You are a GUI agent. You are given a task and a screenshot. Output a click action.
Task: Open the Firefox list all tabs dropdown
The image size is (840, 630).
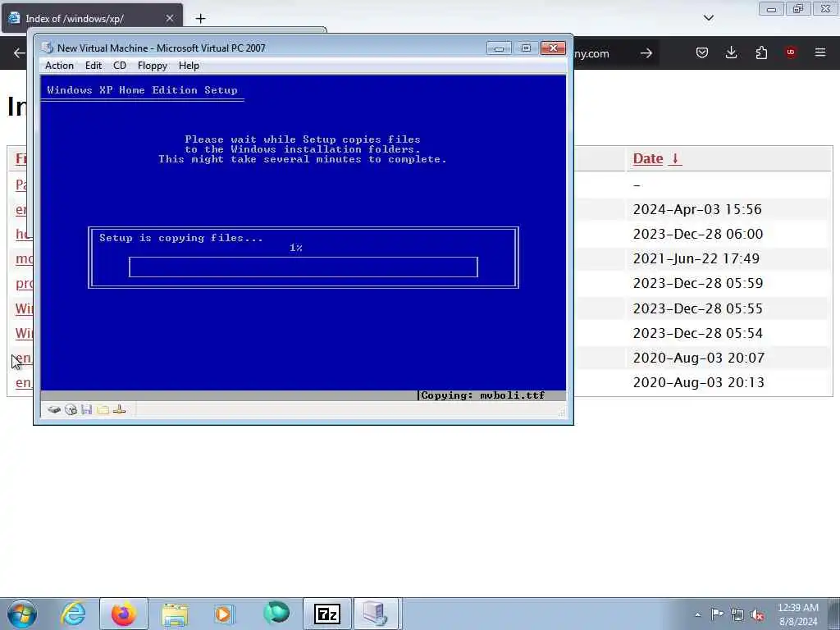pos(708,18)
